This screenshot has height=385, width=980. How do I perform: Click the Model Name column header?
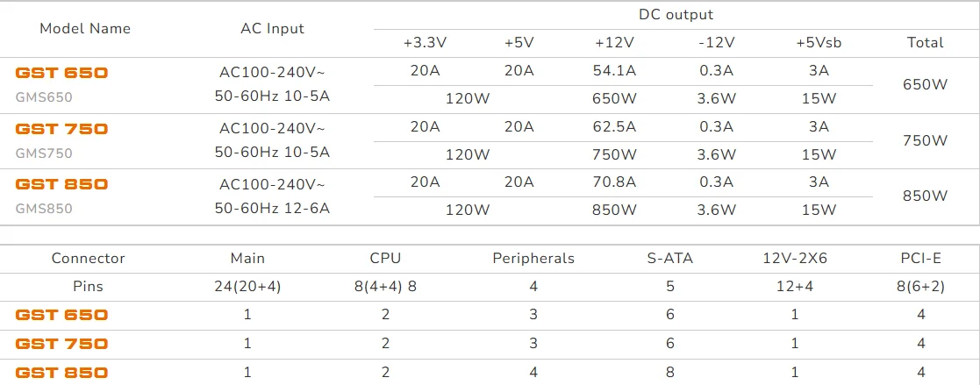(85, 28)
